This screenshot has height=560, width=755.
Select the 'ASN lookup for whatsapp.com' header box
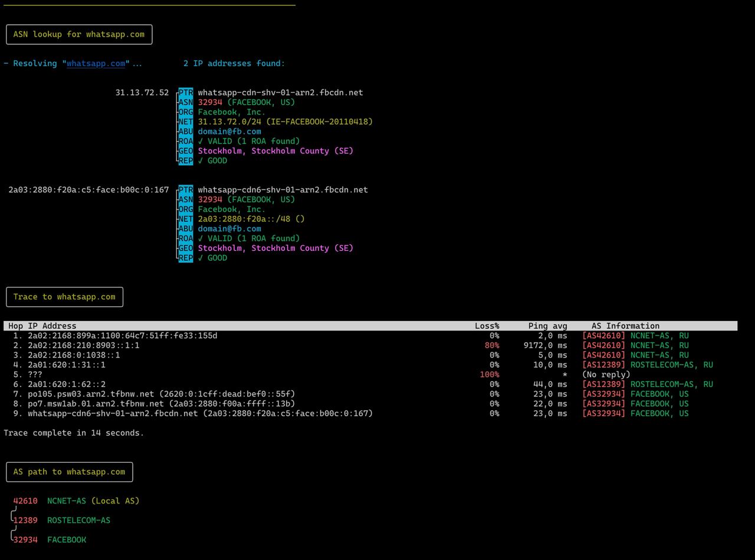pos(79,34)
